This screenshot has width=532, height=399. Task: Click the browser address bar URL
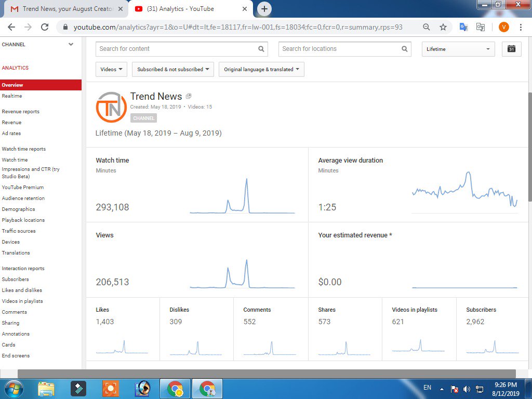237,27
